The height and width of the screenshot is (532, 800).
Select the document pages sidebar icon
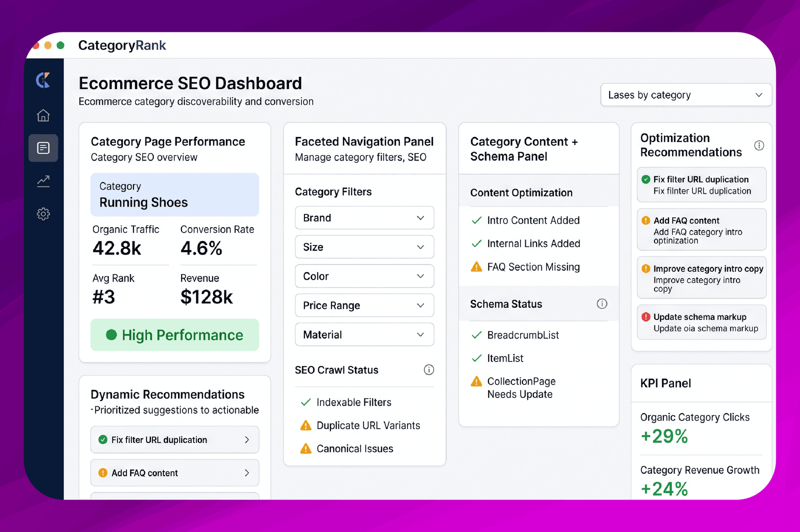[43, 148]
